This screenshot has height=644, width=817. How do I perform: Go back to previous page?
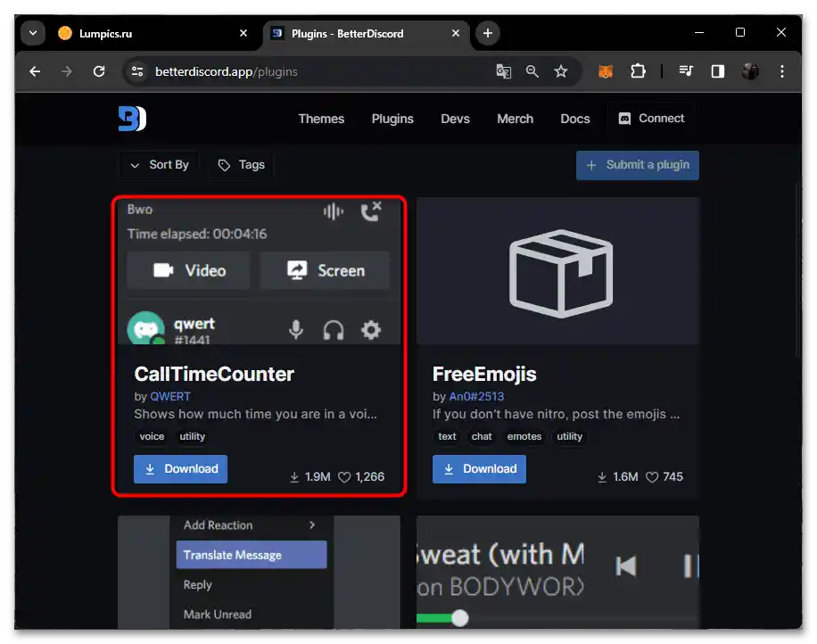click(x=35, y=71)
